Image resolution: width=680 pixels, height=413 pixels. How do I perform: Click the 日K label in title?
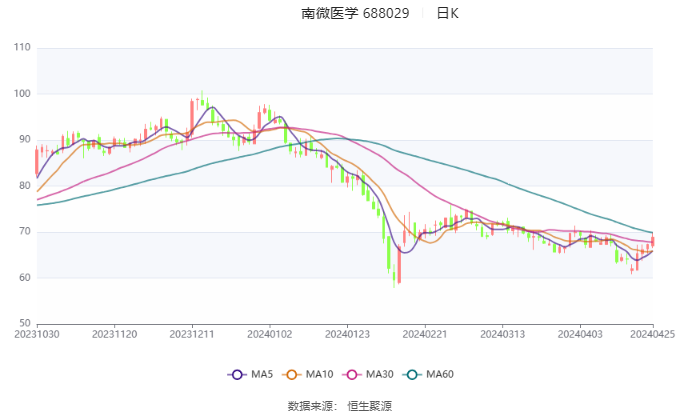click(448, 13)
